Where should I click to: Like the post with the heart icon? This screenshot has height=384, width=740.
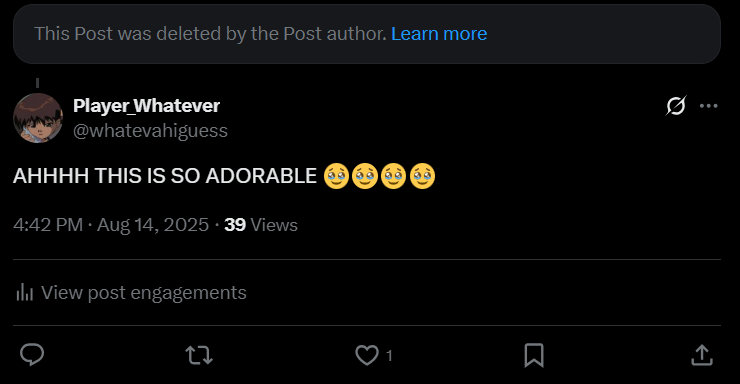[367, 355]
